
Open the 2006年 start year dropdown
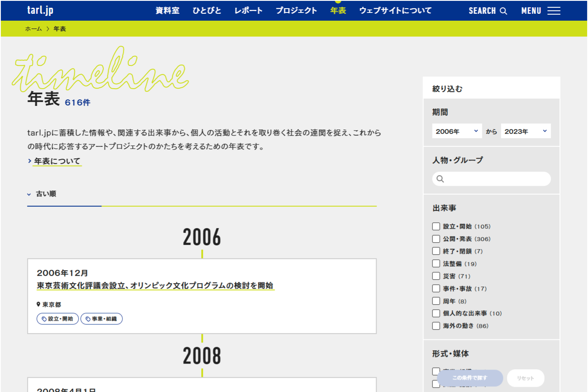[x=456, y=131]
